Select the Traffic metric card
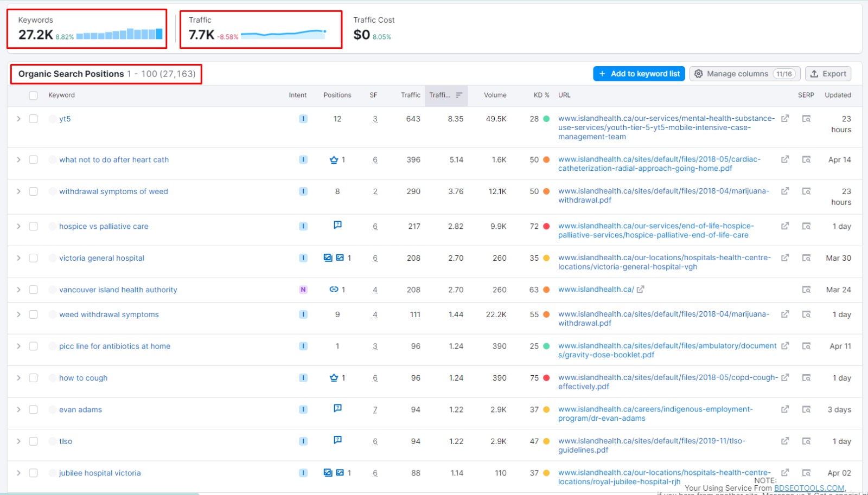Image resolution: width=868 pixels, height=495 pixels. [x=260, y=28]
